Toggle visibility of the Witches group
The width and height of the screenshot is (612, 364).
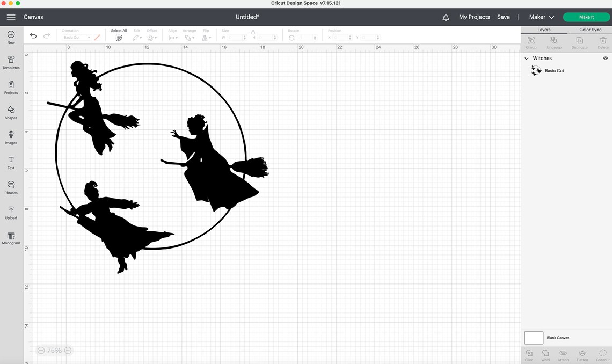(x=605, y=58)
